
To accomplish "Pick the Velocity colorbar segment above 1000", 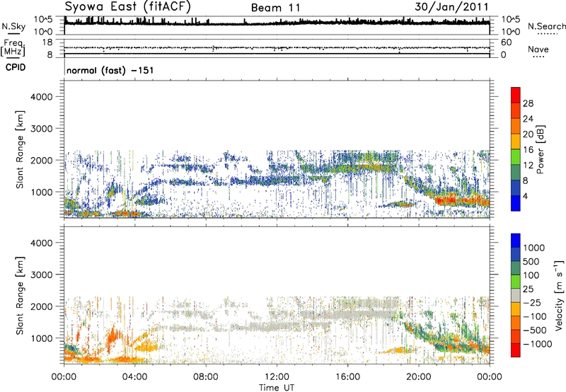I will [516, 241].
